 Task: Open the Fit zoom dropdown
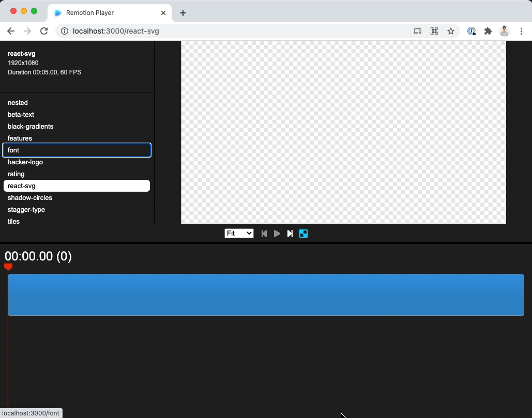[238, 233]
